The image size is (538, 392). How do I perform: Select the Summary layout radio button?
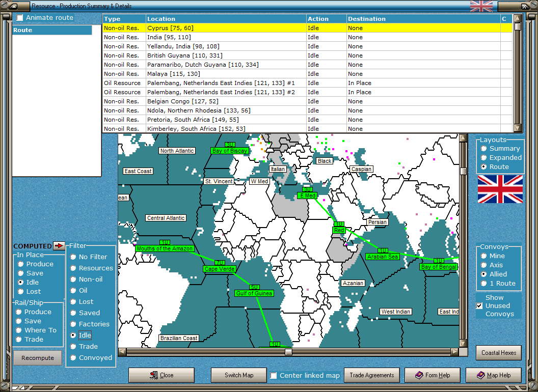[x=483, y=149]
